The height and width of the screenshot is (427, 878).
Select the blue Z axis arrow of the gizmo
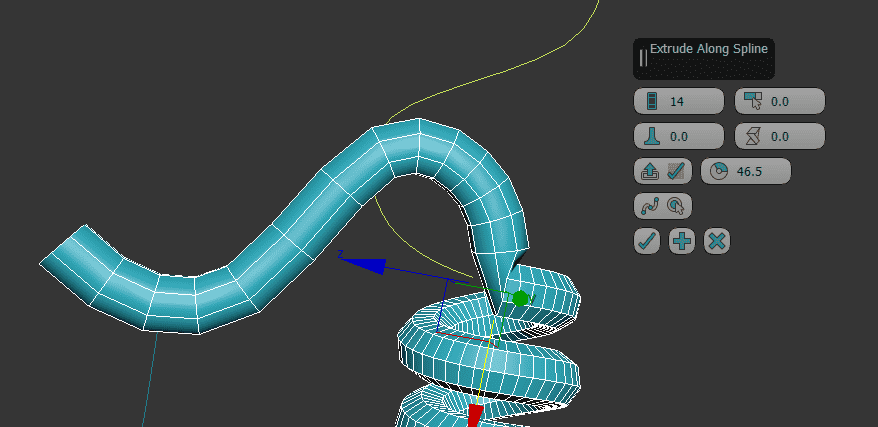point(368,265)
